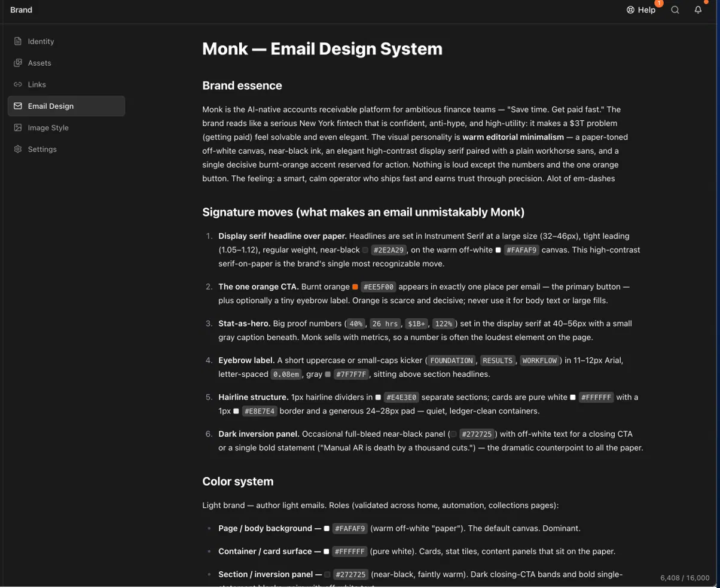Click the 26 hrs stat chip

(385, 324)
